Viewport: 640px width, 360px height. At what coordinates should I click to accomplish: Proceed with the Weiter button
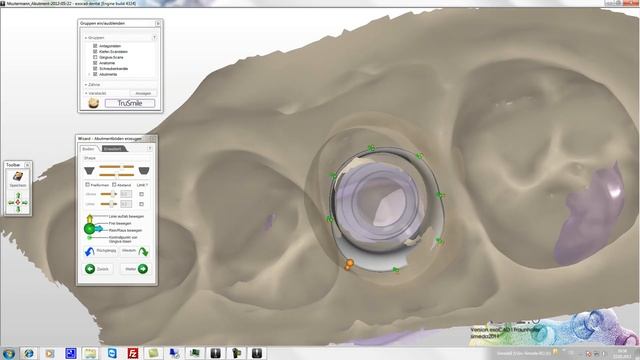135,269
